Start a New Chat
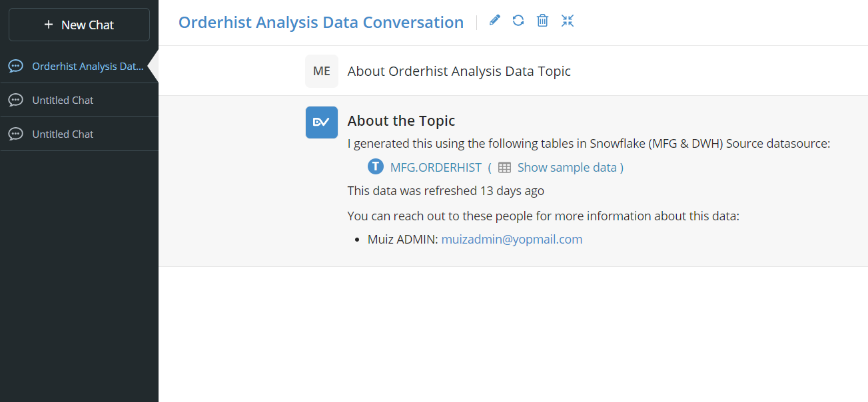The height and width of the screenshot is (402, 868). tap(79, 25)
